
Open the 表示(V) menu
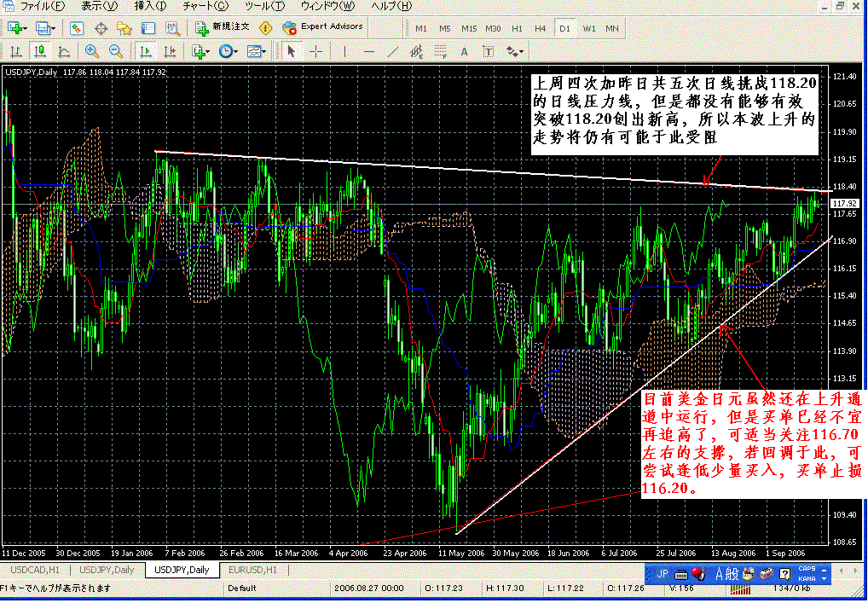(x=100, y=6)
